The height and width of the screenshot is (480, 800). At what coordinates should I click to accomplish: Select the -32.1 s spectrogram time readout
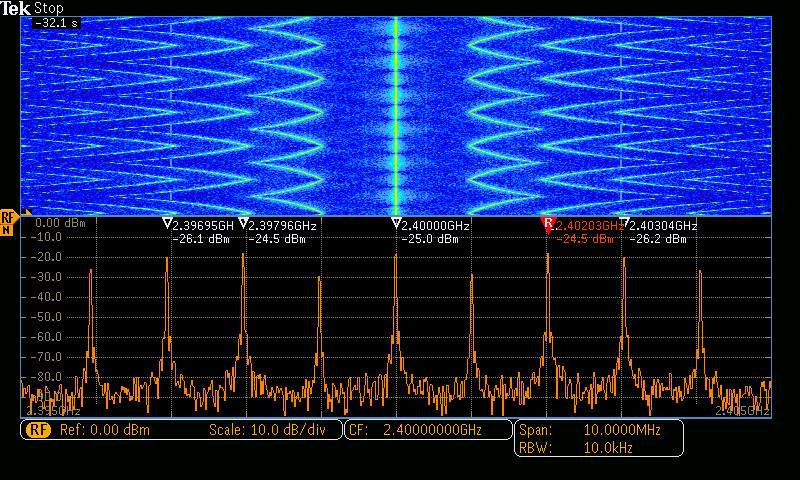coord(56,23)
